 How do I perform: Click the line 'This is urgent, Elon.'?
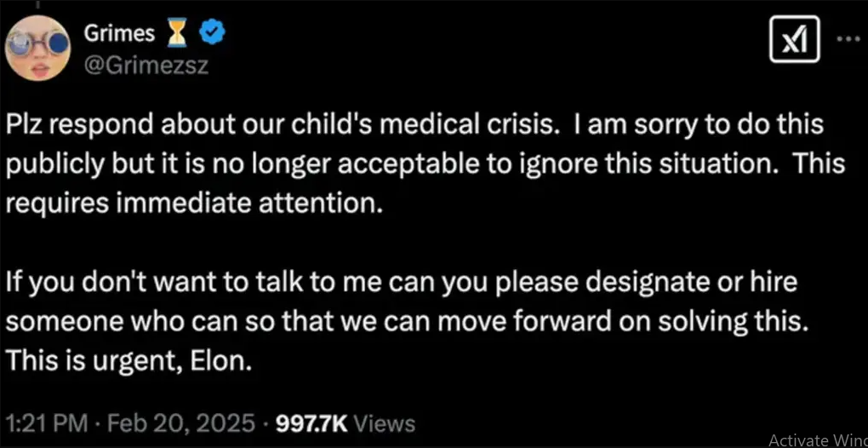(130, 360)
